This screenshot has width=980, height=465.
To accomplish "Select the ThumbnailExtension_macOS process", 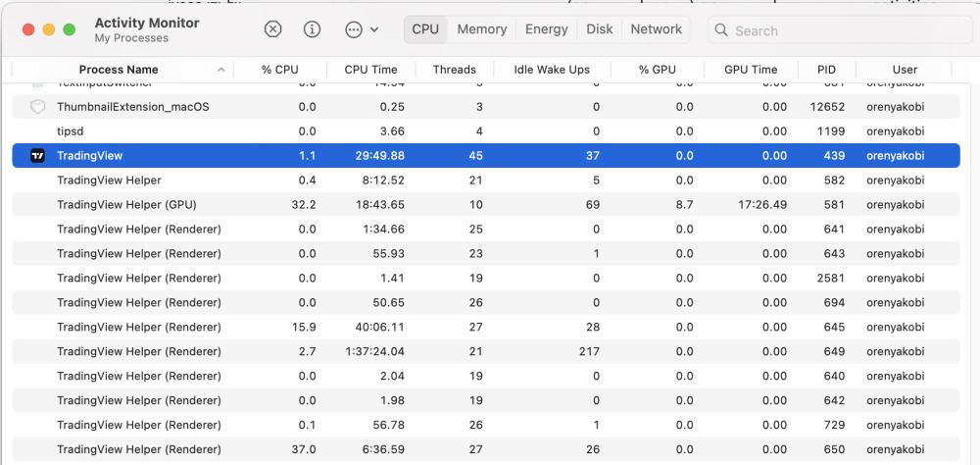I will point(486,107).
